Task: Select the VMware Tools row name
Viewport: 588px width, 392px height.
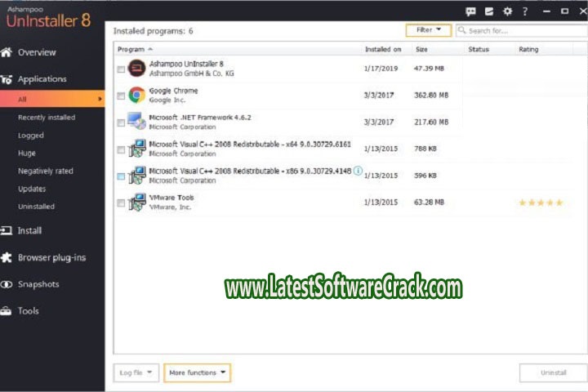Action: 171,198
